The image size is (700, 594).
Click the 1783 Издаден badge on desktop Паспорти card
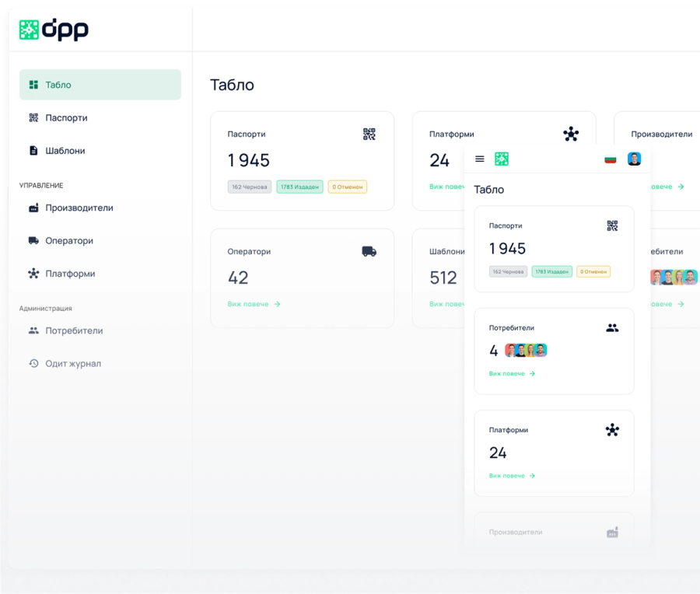point(300,187)
